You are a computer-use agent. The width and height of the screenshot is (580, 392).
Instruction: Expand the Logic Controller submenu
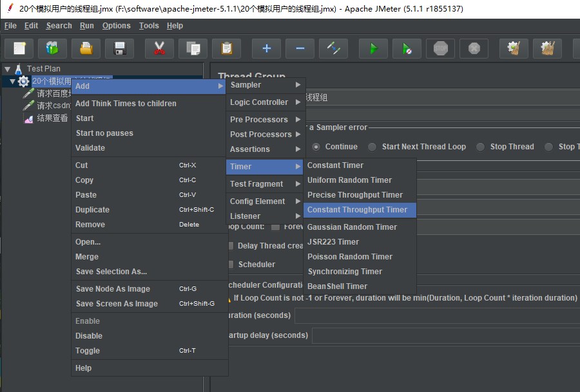pyautogui.click(x=266, y=102)
